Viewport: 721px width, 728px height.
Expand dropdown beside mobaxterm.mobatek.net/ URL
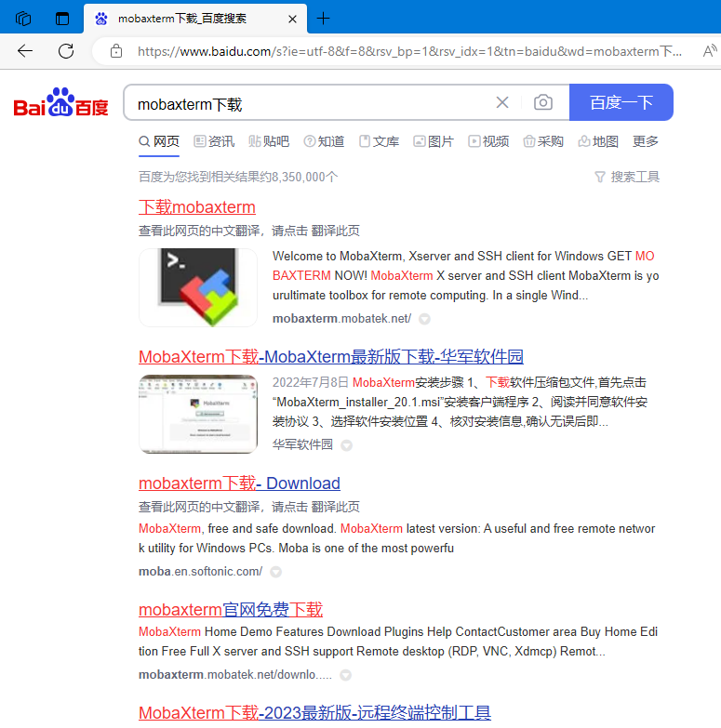424,319
